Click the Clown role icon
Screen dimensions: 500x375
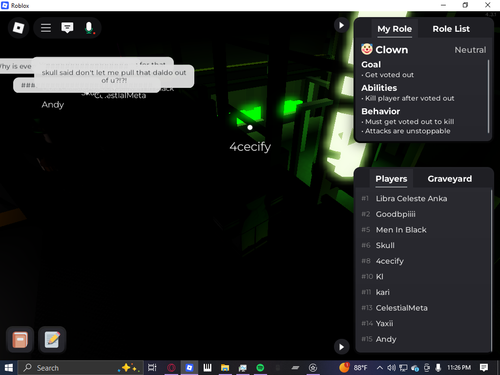pos(367,49)
